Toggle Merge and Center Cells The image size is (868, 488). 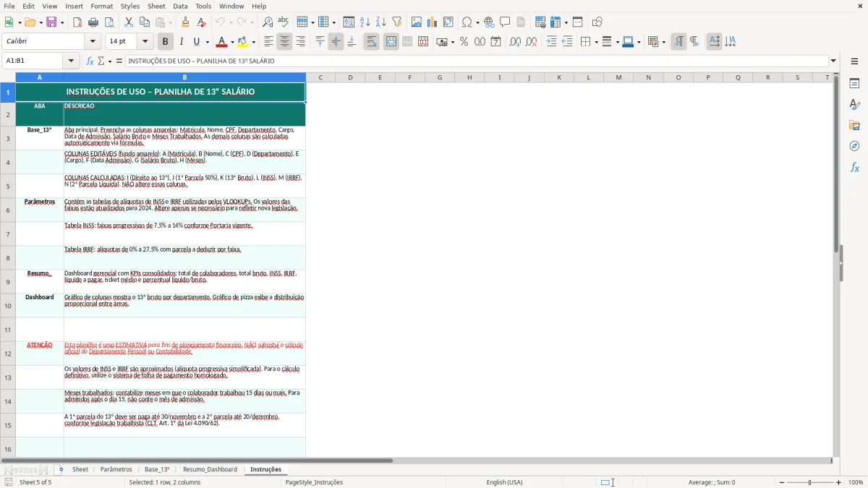[391, 42]
